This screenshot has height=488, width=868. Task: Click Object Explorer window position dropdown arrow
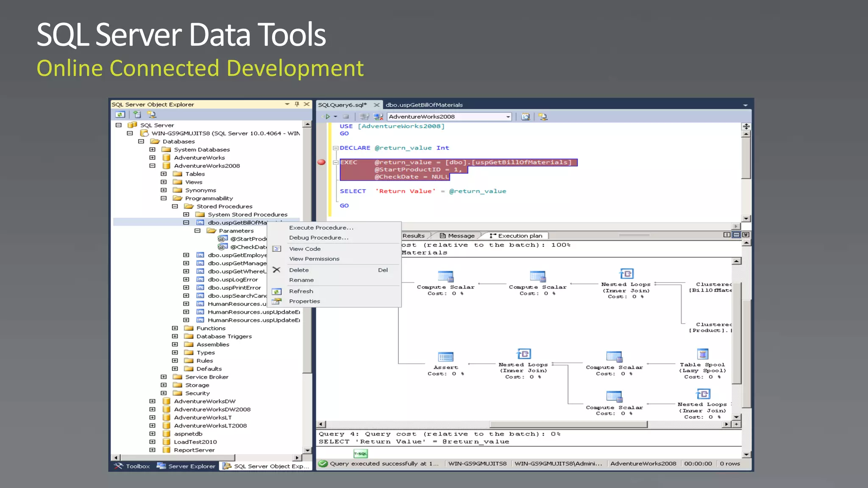[x=287, y=104]
